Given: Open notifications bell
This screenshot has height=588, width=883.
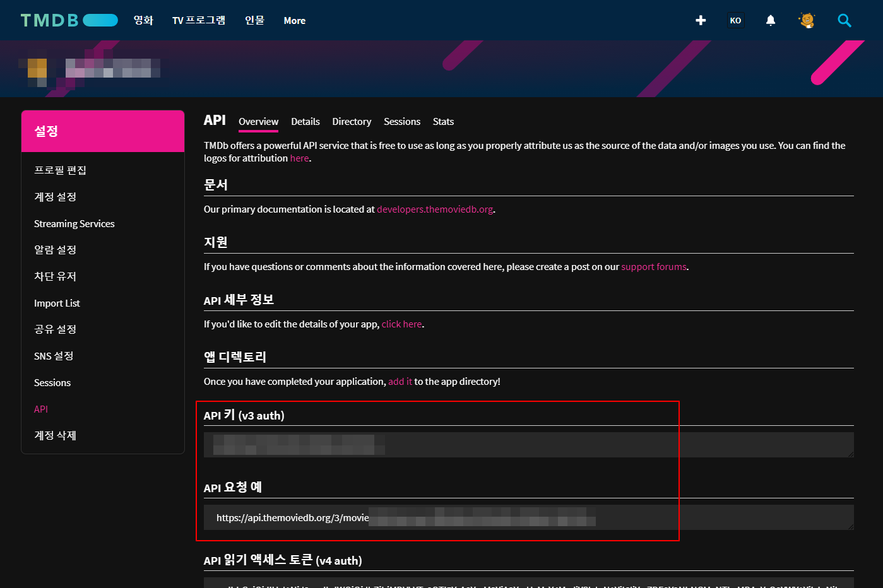Looking at the screenshot, I should 771,20.
